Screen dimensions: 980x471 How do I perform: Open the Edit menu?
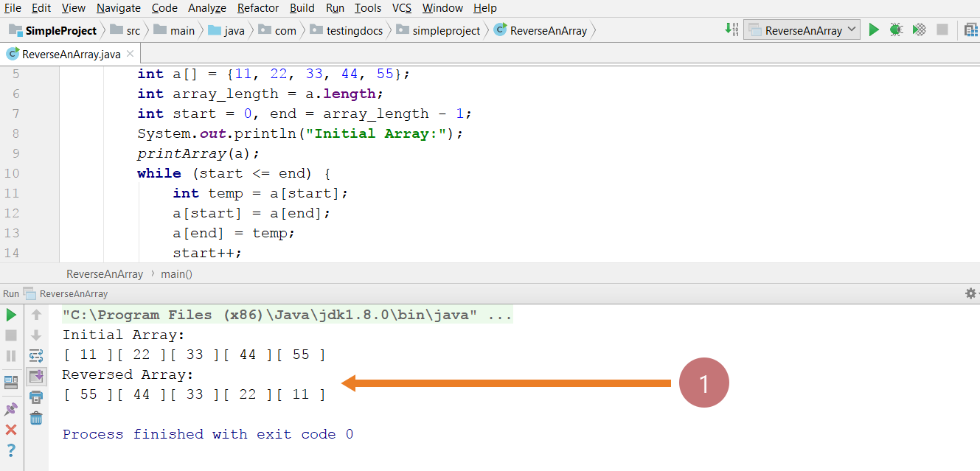tap(41, 8)
